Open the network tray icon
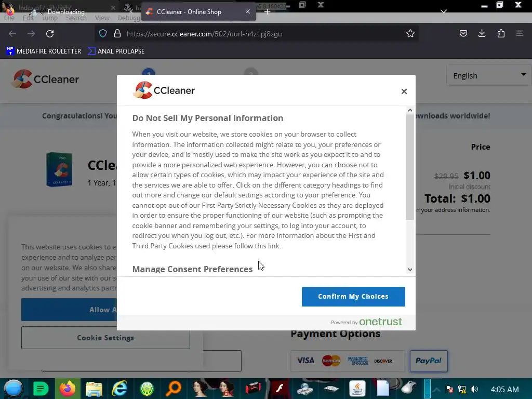The image size is (532, 399). [462, 389]
